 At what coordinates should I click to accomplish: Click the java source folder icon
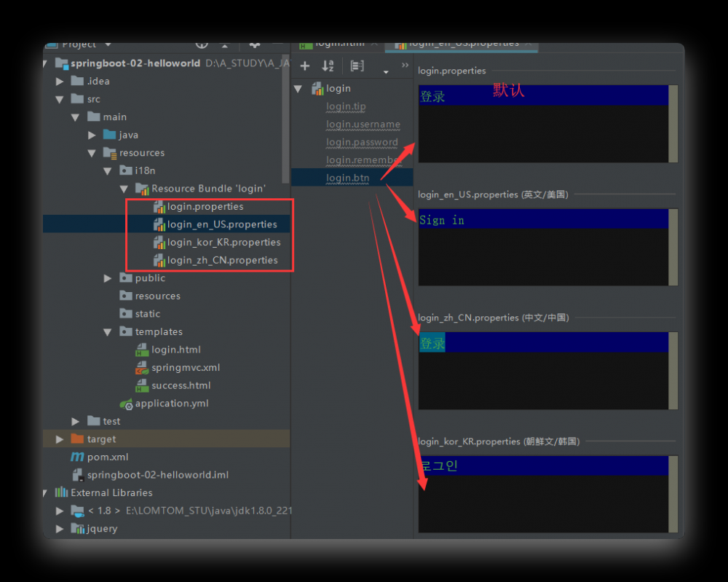[110, 135]
